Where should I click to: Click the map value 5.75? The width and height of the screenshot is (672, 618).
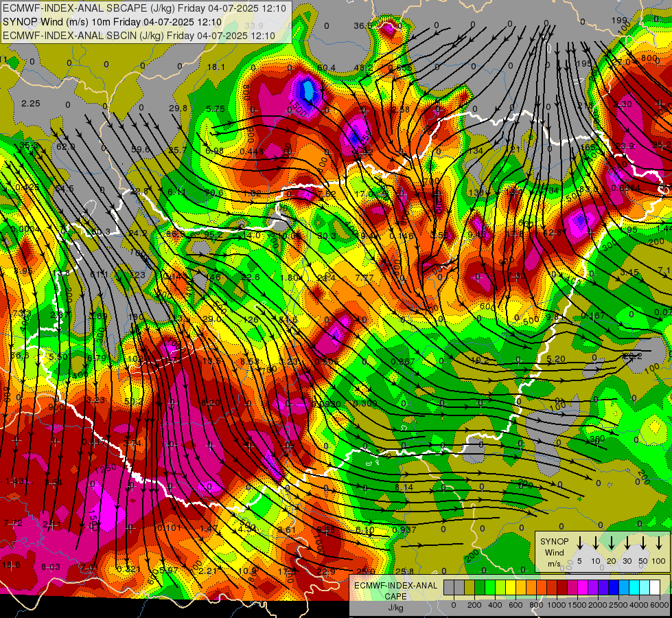click(x=215, y=109)
